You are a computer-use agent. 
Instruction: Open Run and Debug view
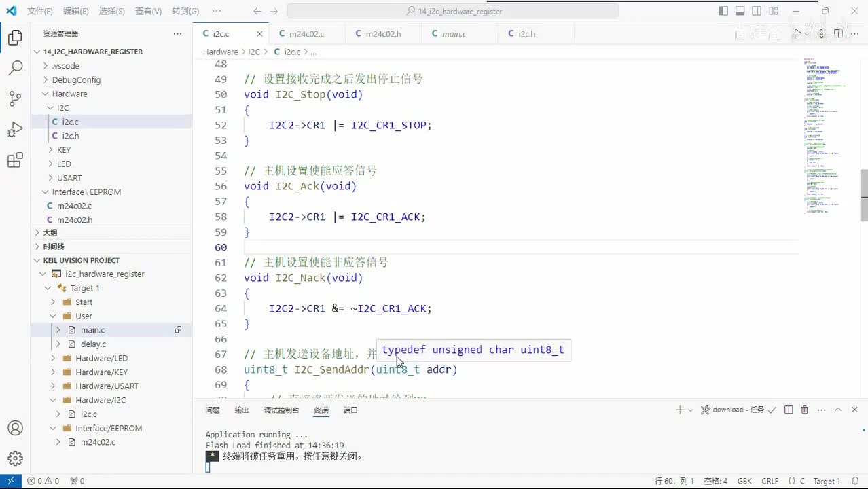coord(15,129)
